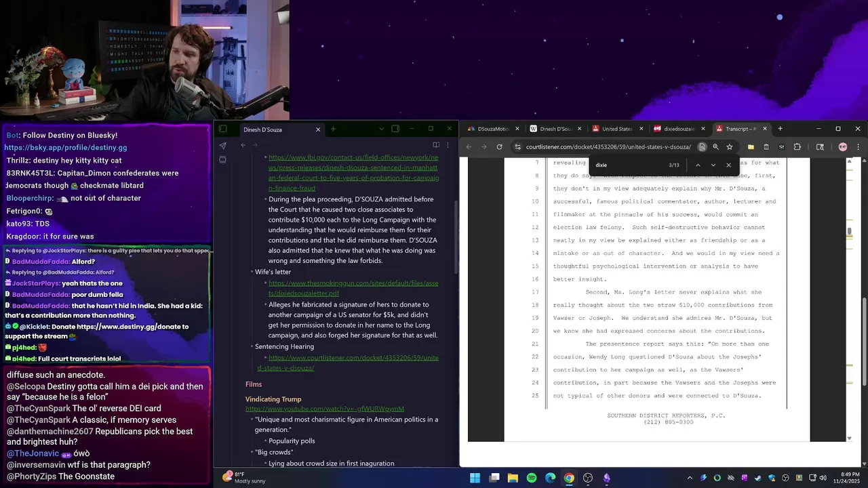
Task: Open Chrome three-dot menu
Action: pyautogui.click(x=858, y=147)
